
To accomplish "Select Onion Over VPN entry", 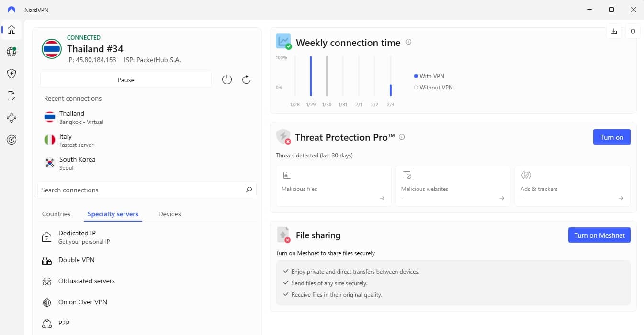I will point(147,302).
